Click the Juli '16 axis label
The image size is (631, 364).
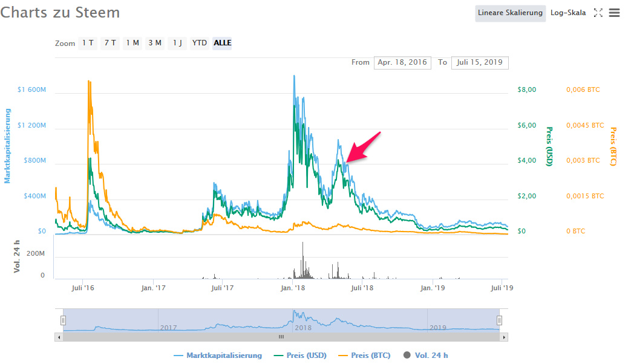[82, 288]
